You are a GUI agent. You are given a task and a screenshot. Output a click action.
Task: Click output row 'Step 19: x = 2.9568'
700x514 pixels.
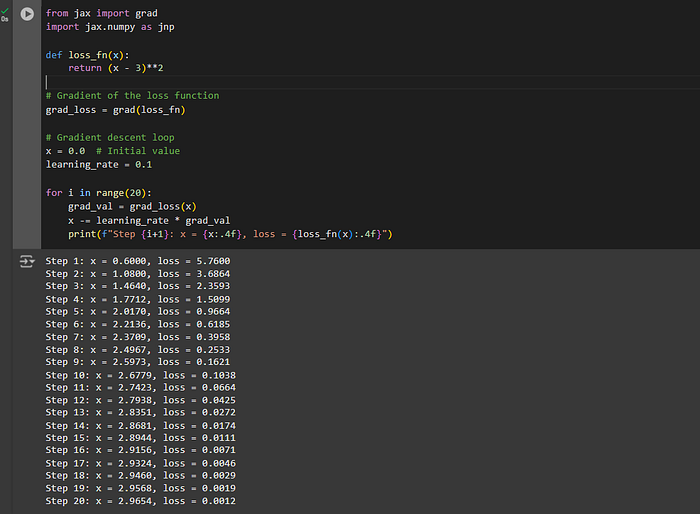pyautogui.click(x=141, y=488)
